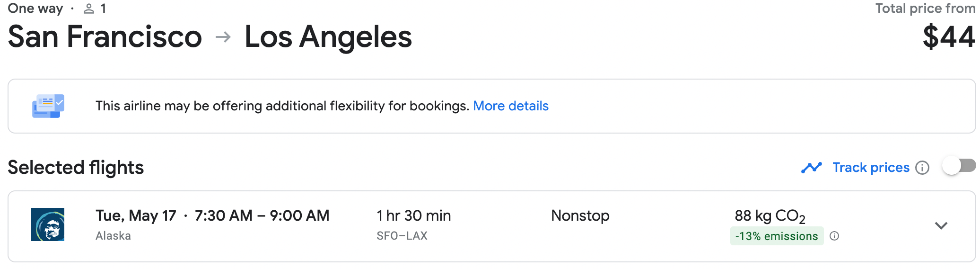This screenshot has width=980, height=269.
Task: Click the Track prices info icon
Action: tap(922, 168)
